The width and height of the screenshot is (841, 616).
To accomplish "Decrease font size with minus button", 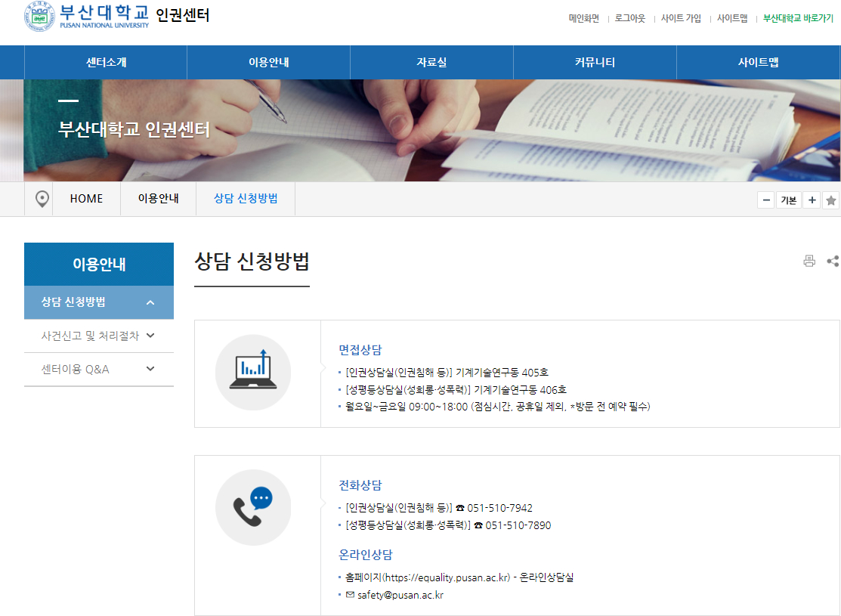I will [766, 200].
